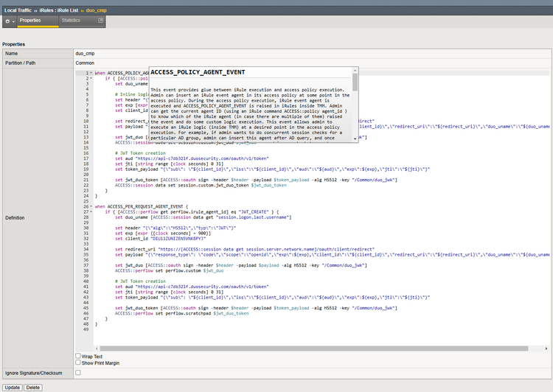Click the Statistics tab pop-out icon

101,21
